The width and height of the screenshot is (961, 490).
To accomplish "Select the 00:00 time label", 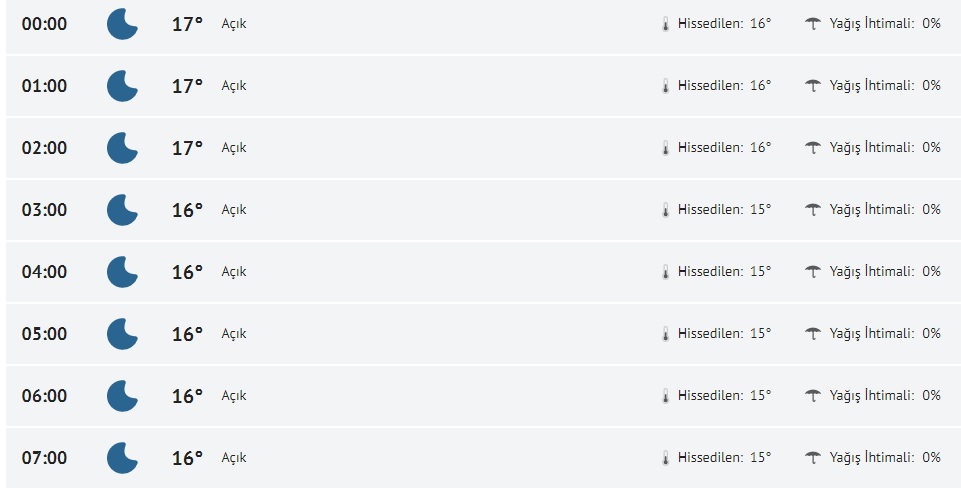I will point(45,24).
